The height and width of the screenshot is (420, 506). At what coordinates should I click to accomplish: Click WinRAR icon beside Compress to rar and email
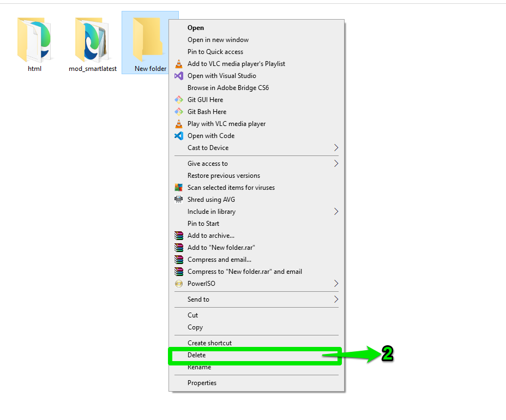(x=178, y=272)
